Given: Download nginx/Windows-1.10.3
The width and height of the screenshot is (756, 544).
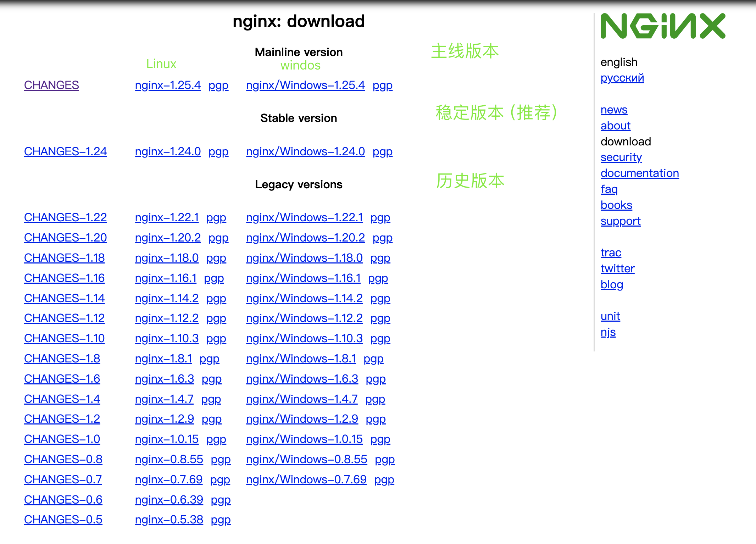Looking at the screenshot, I should tap(304, 338).
